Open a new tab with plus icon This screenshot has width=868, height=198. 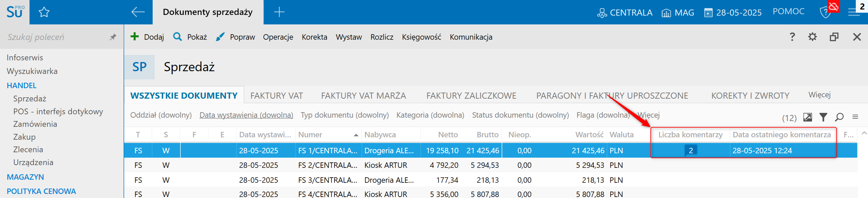279,12
